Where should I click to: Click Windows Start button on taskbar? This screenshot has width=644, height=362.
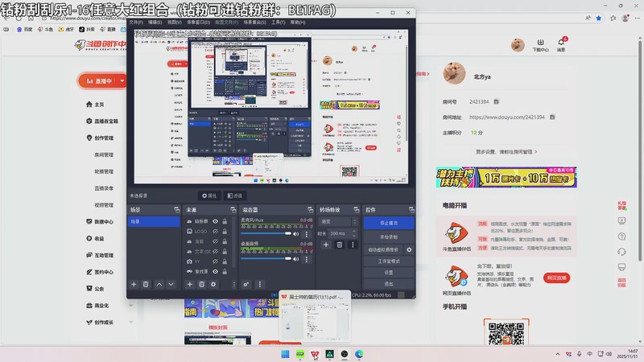point(285,354)
